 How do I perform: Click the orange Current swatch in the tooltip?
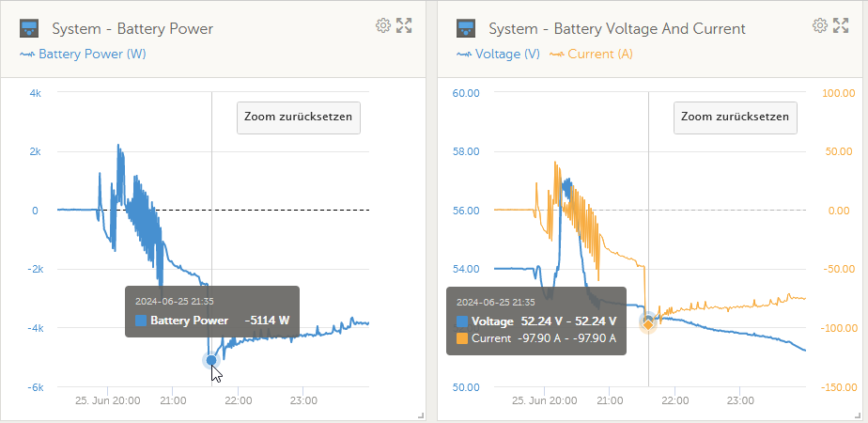[x=462, y=338]
